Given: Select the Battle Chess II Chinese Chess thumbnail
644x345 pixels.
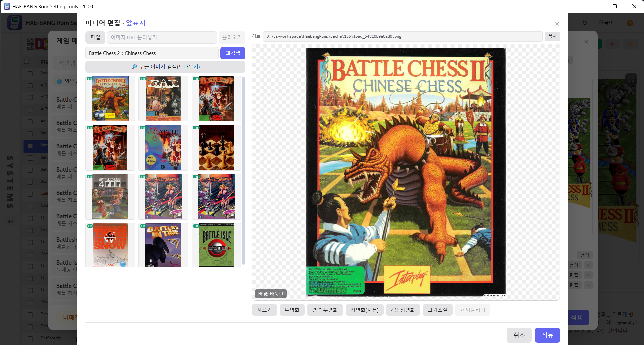Looking at the screenshot, I should pos(110,98).
